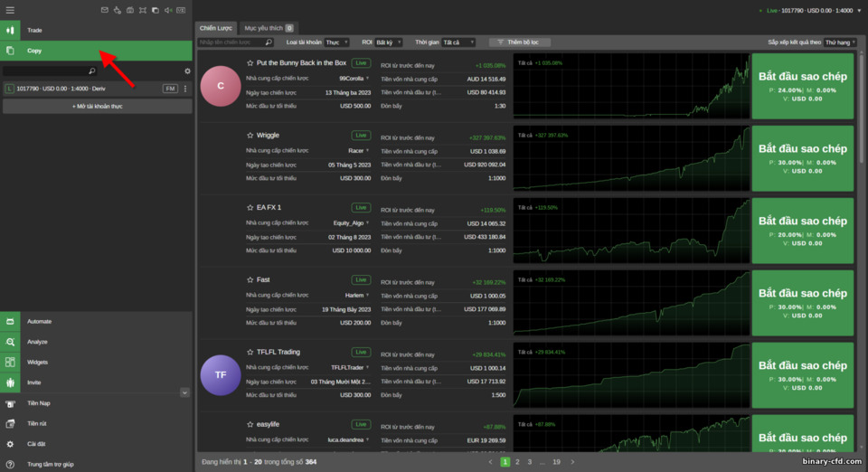Image resolution: width=868 pixels, height=472 pixels.
Task: Switch to Chiến Lược tab
Action: click(x=216, y=28)
